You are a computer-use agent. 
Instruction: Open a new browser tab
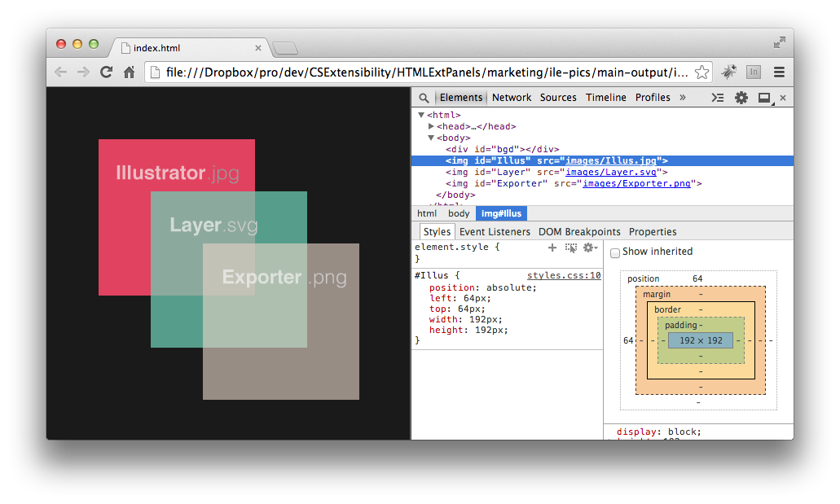tap(285, 49)
